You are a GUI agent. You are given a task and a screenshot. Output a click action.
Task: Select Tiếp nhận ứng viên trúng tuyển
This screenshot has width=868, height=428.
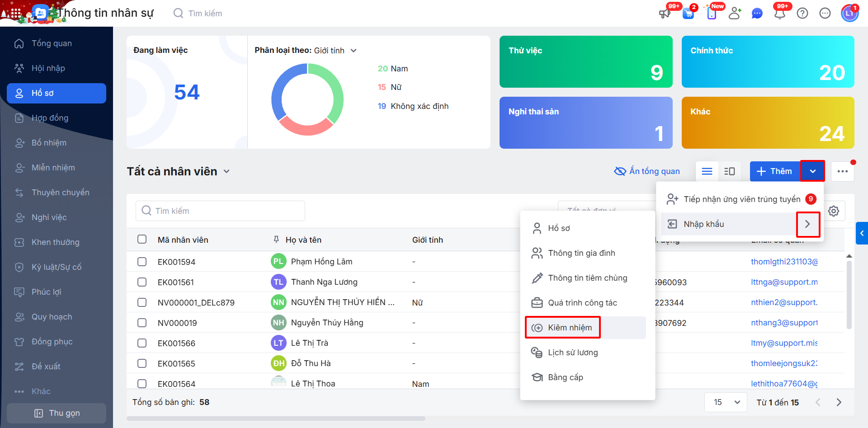(x=741, y=199)
